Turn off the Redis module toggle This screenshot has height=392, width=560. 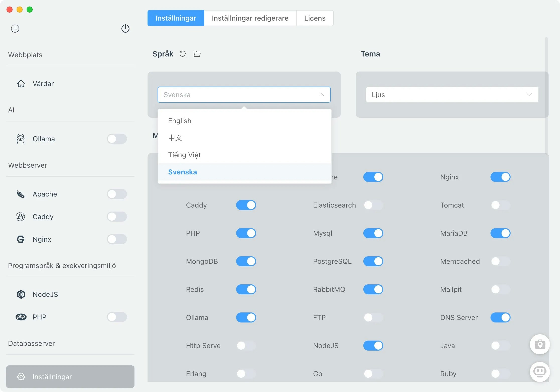(x=246, y=289)
